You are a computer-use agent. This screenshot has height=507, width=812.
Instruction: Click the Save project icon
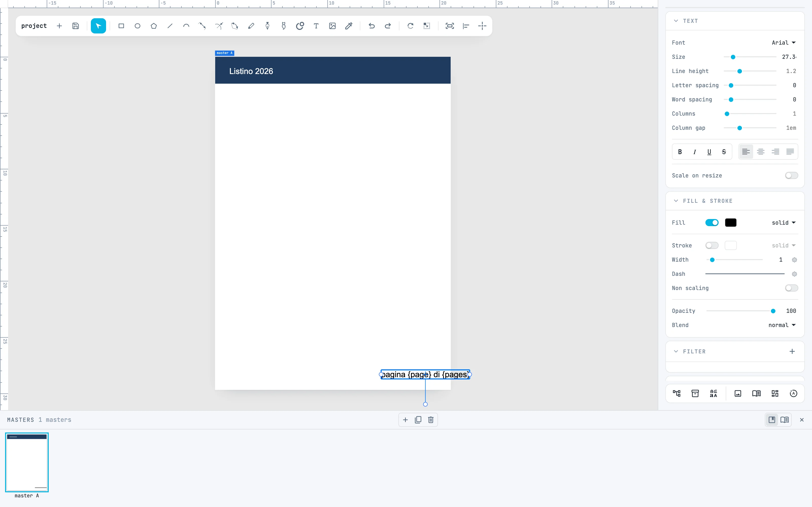[x=76, y=26]
